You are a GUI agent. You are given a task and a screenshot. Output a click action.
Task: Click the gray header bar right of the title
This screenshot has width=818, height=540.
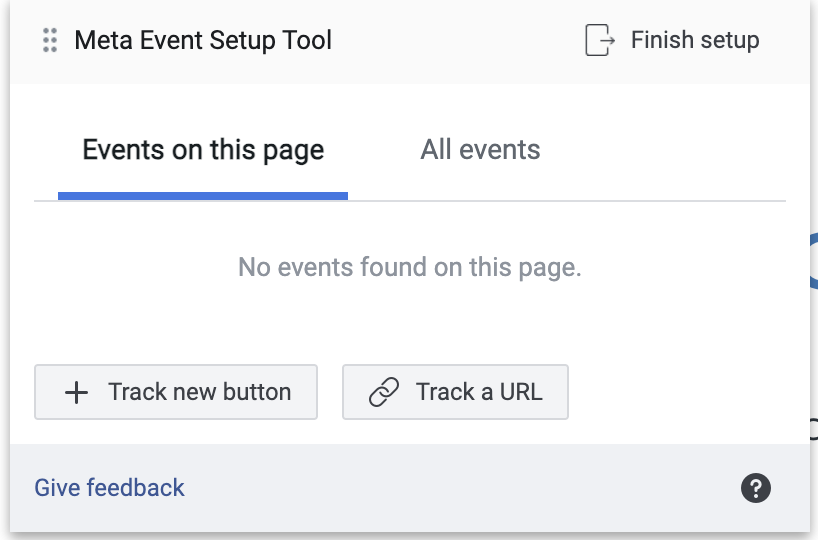[456, 40]
